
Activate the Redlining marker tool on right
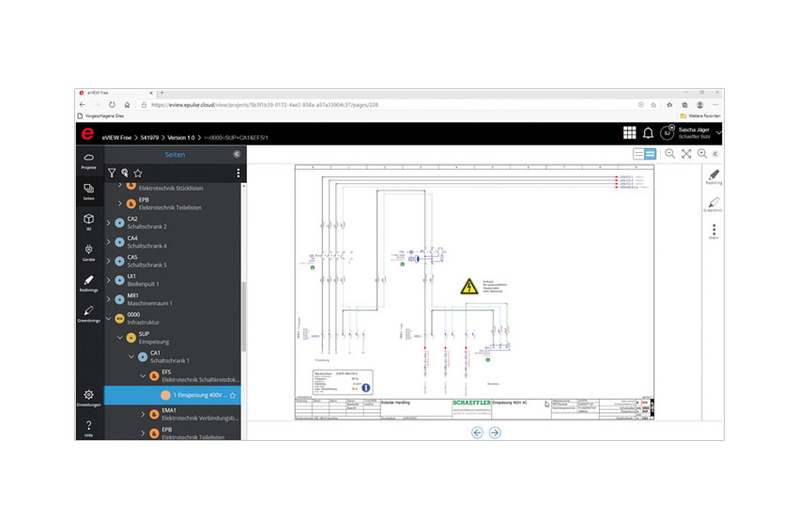tap(714, 176)
